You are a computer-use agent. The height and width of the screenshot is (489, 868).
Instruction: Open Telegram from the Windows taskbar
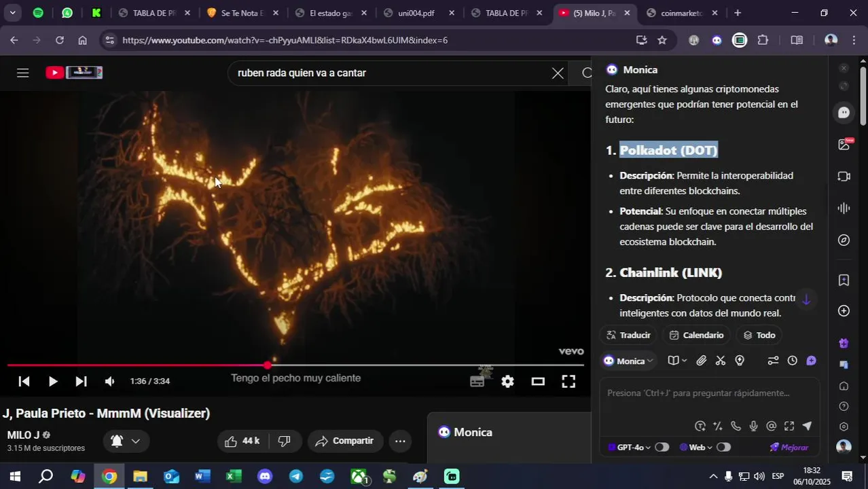(x=296, y=476)
